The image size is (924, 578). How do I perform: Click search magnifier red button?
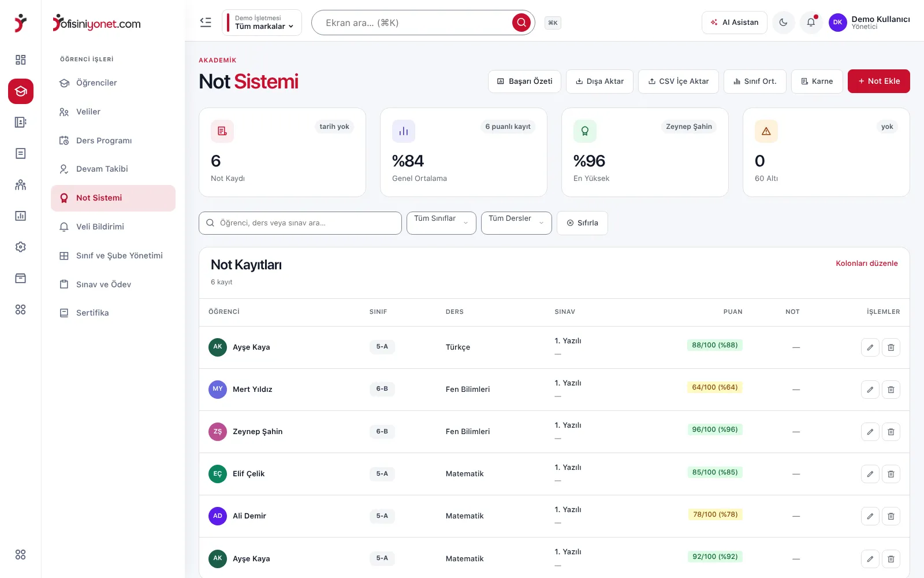click(521, 23)
